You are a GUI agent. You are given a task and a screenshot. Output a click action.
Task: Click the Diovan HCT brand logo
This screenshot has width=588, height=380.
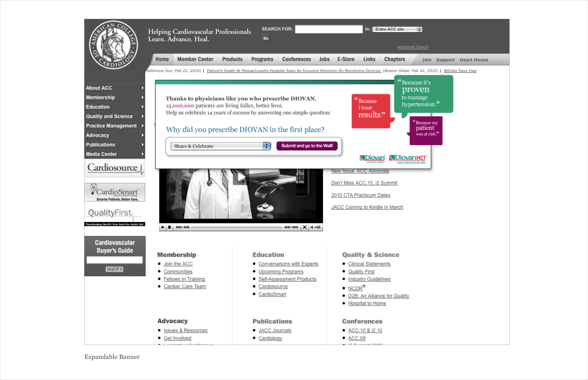pyautogui.click(x=408, y=159)
